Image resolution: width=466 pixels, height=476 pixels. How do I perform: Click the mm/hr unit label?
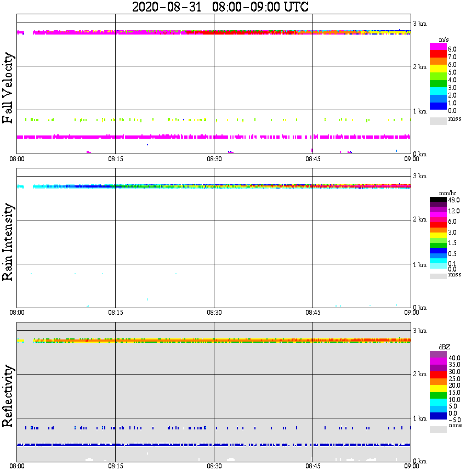447,193
